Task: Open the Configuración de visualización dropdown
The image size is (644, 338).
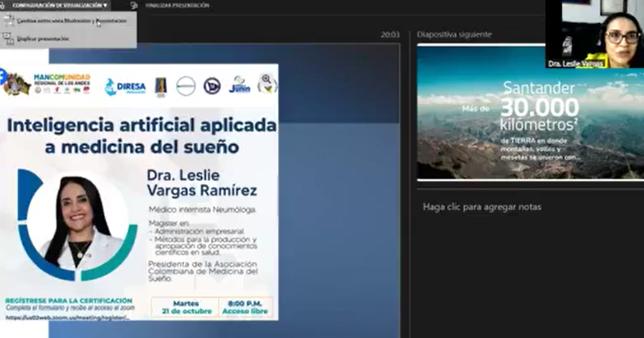Action: [x=59, y=5]
